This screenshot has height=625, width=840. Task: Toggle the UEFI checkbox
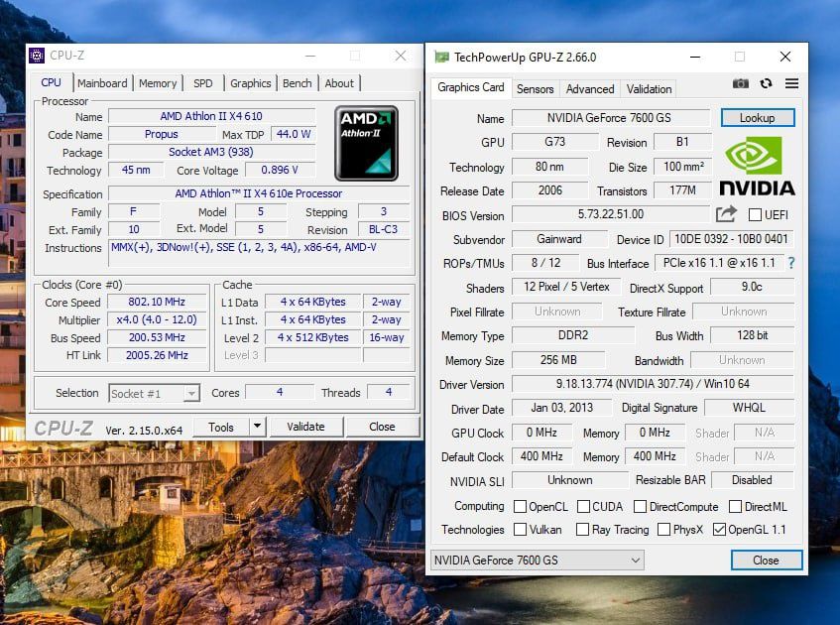(x=755, y=215)
